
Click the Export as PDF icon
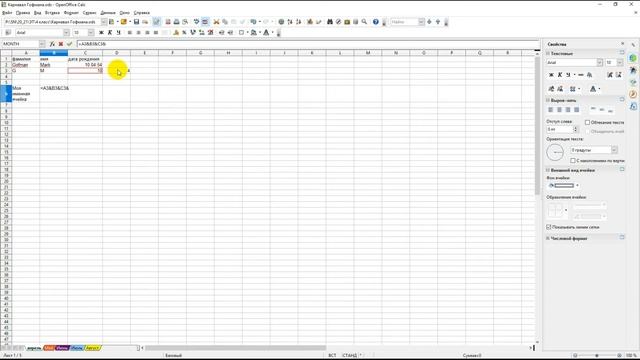click(x=168, y=22)
